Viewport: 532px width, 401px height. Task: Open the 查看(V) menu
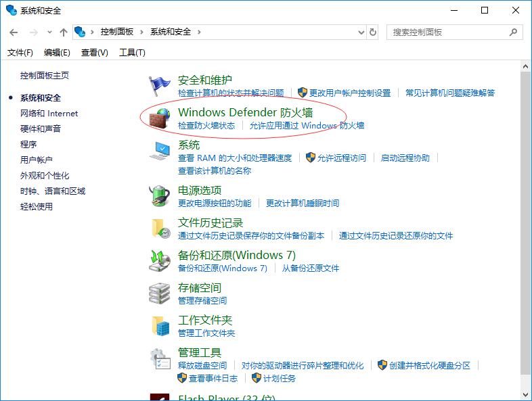94,53
